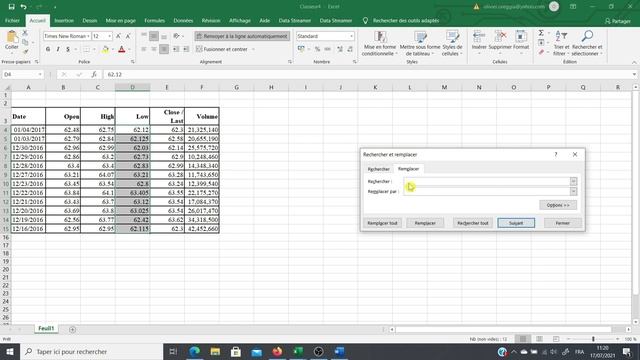Click the Options >> button
The image size is (640, 360).
(558, 205)
